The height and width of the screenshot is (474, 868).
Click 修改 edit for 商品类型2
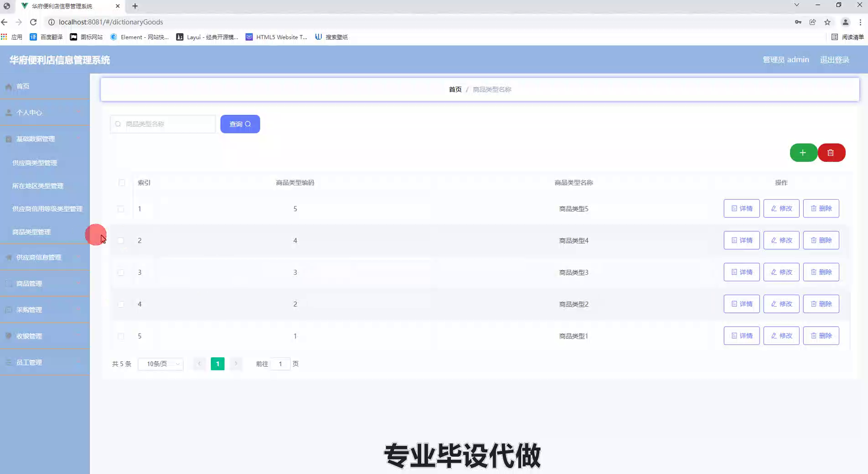pyautogui.click(x=781, y=304)
